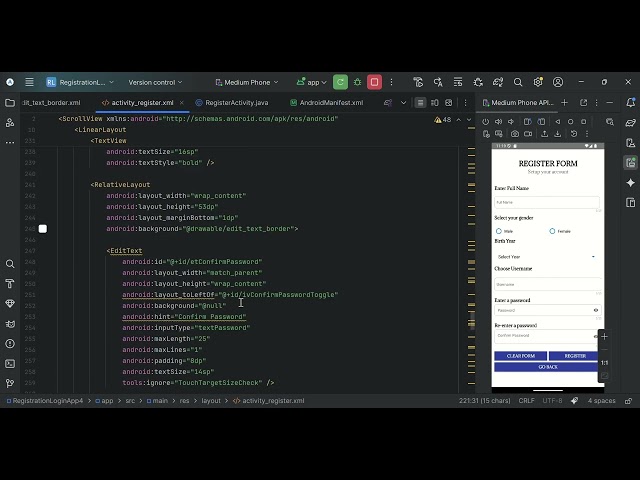640x480 pixels.
Task: Switch to AndroidManifest.xml tab
Action: click(x=327, y=102)
